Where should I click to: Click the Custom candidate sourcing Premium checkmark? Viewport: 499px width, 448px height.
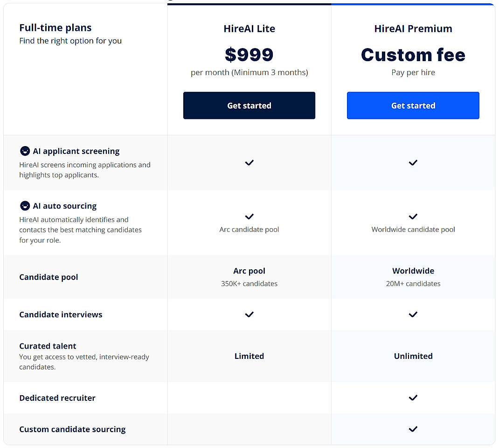tap(413, 429)
